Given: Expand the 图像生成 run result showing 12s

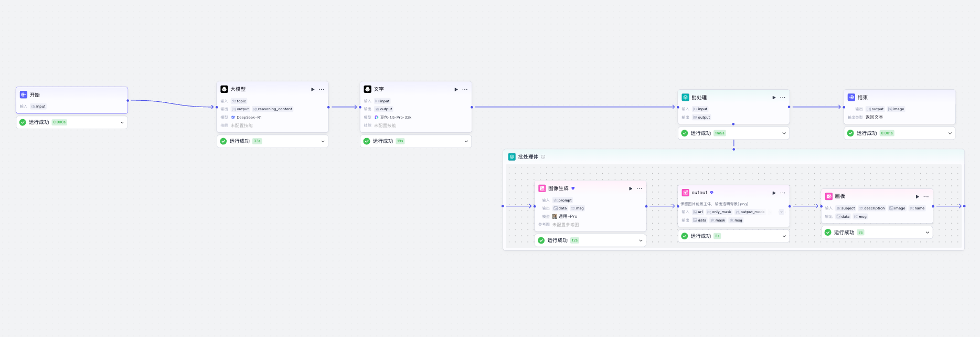Looking at the screenshot, I should click(x=641, y=240).
